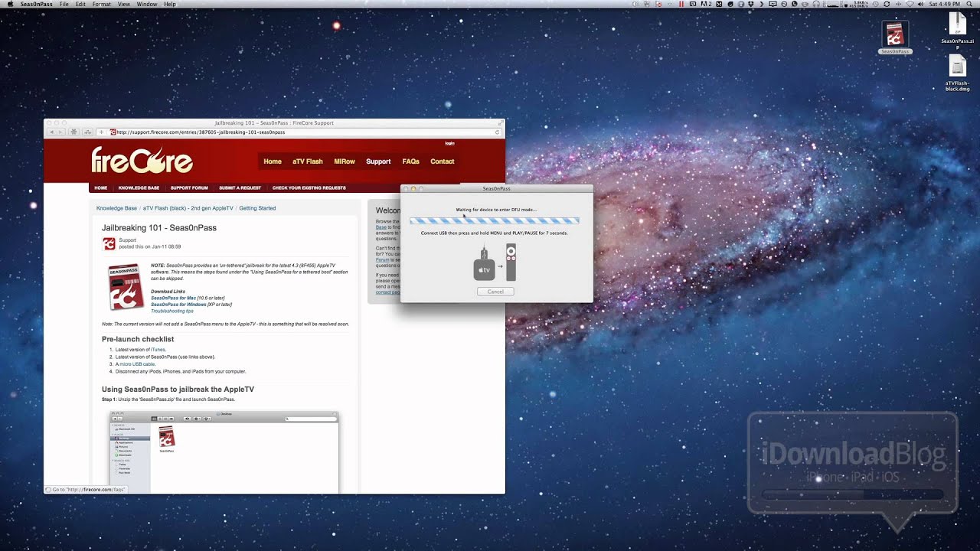
Task: Click the site favicon in Safari address bar
Action: pos(113,132)
